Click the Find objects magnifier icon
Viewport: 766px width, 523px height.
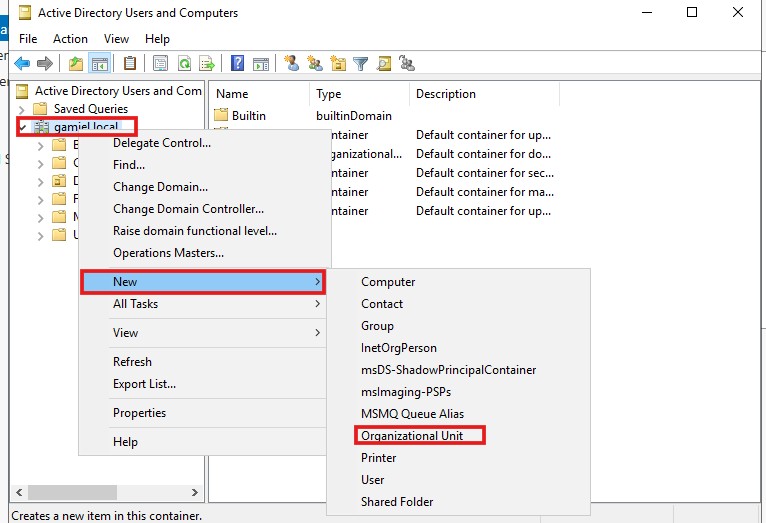pos(384,63)
